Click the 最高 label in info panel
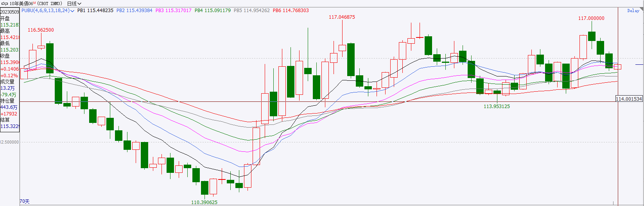 [5, 31]
